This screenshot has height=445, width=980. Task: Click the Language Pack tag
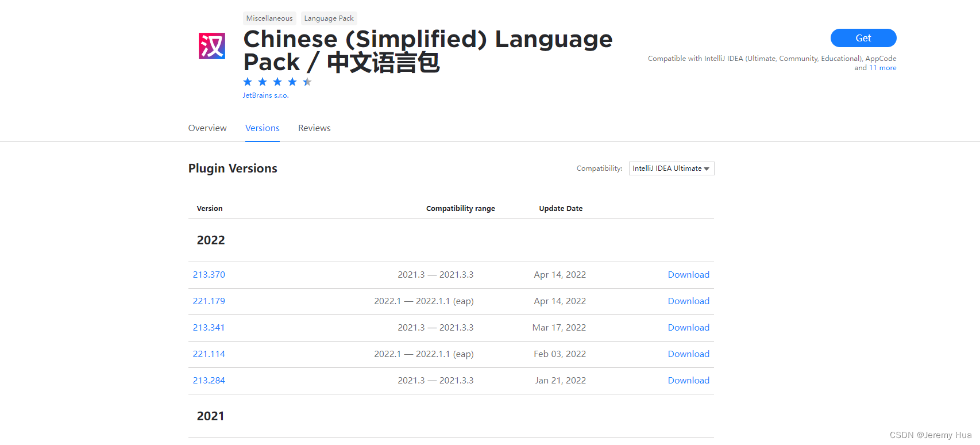329,18
